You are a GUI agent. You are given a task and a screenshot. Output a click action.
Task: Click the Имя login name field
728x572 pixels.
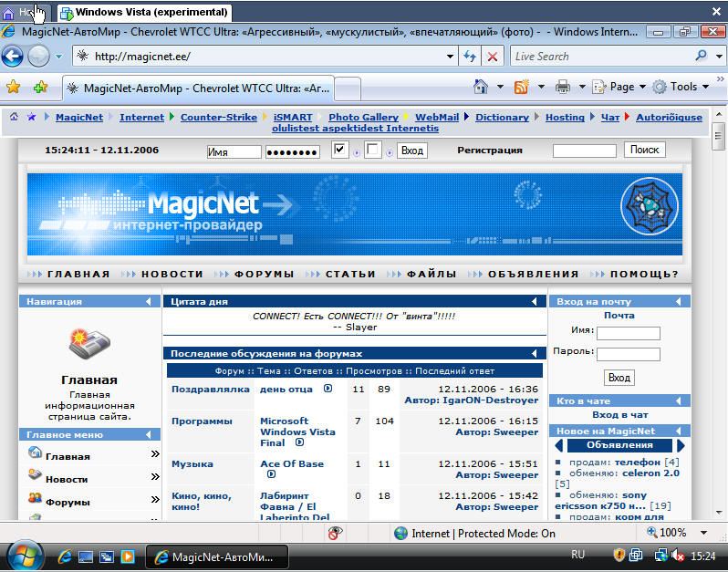point(234,151)
